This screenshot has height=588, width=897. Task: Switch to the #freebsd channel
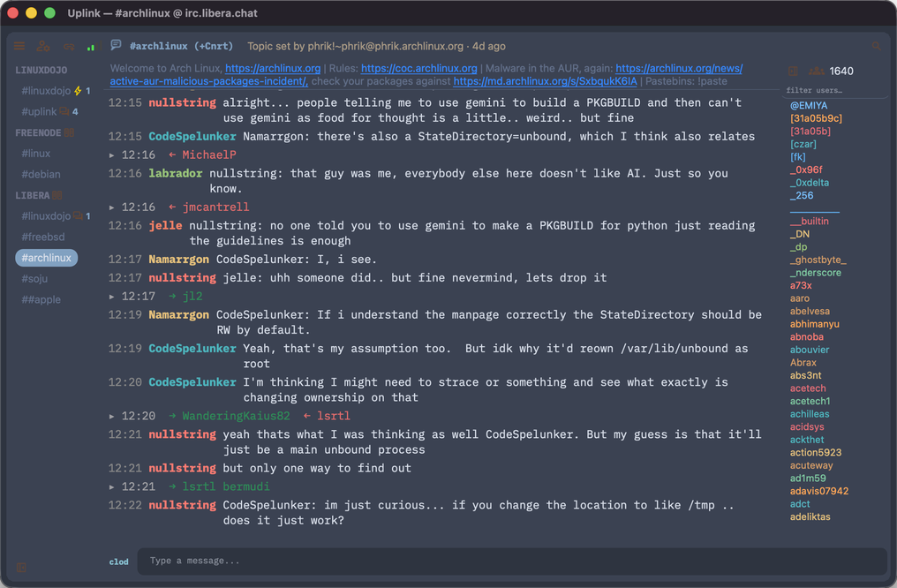(x=43, y=237)
